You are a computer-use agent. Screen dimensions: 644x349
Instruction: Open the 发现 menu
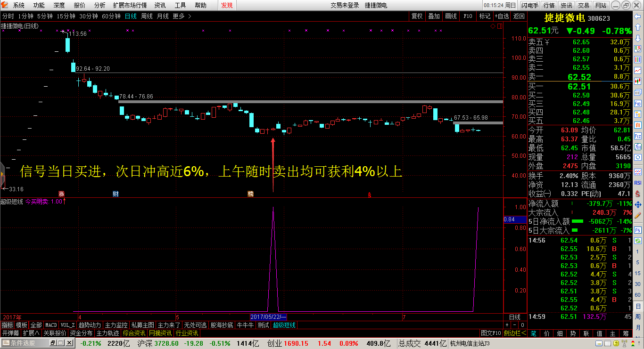pyautogui.click(x=227, y=5)
